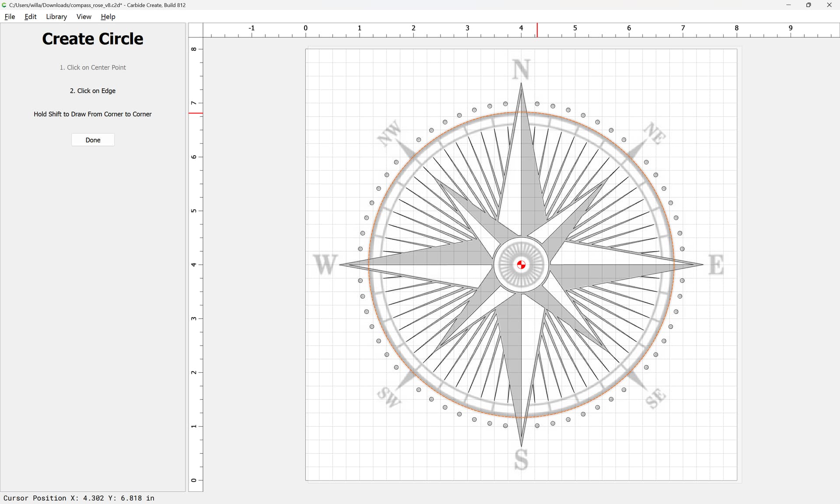The width and height of the screenshot is (840, 504).
Task: Click the NW label on the compass
Action: click(389, 133)
